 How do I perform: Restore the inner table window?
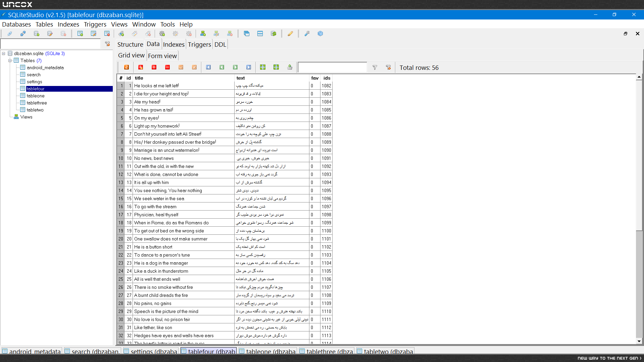(626, 34)
